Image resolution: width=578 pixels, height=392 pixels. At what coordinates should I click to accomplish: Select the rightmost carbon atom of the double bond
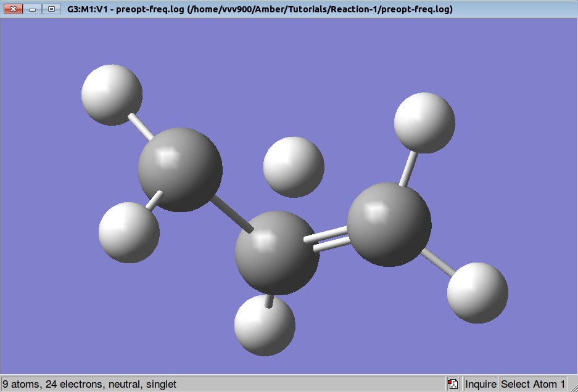pos(389,224)
